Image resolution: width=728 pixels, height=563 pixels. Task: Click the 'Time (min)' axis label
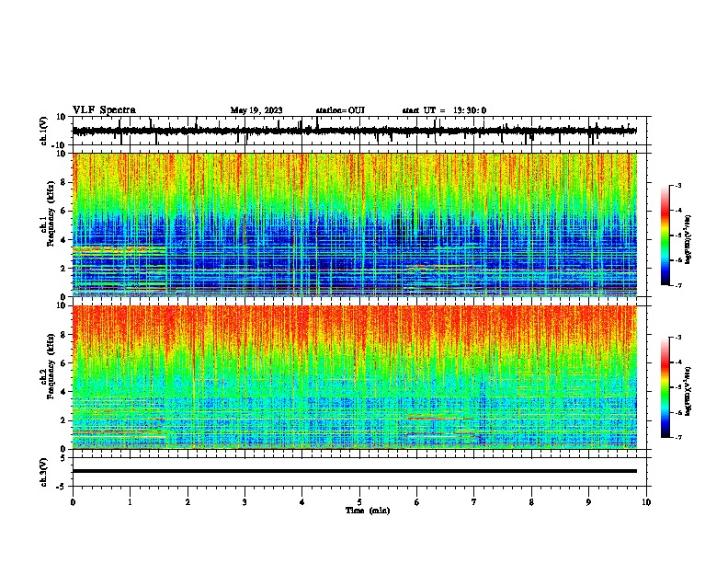[368, 511]
